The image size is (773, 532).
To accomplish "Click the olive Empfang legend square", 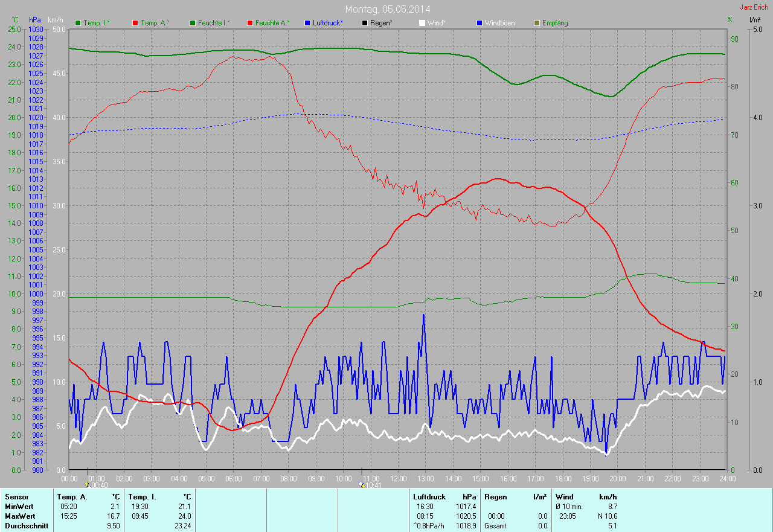I will [x=537, y=23].
